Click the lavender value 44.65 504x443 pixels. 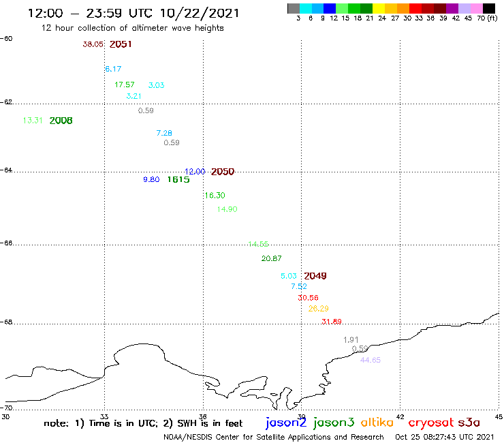point(371,360)
